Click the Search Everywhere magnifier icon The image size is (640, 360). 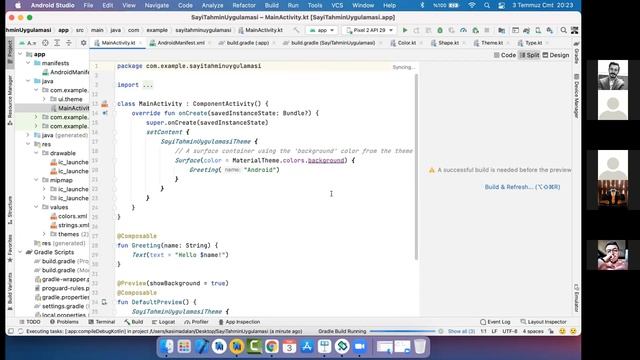563,30
